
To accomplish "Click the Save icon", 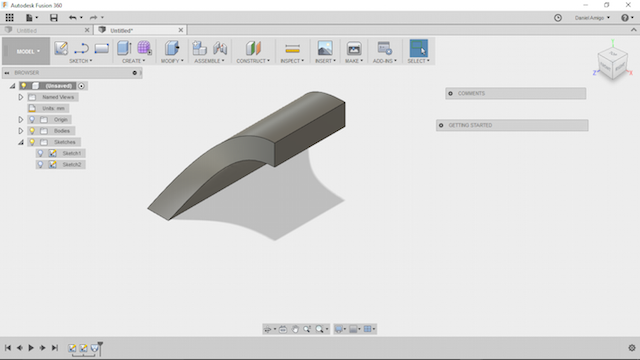I will [x=54, y=18].
